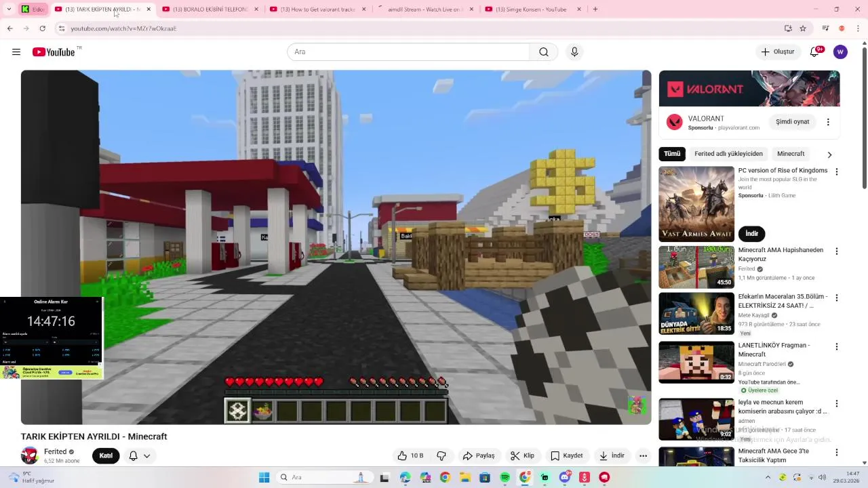Open Ferited's channel avatar
This screenshot has width=868, height=488.
coord(30,455)
